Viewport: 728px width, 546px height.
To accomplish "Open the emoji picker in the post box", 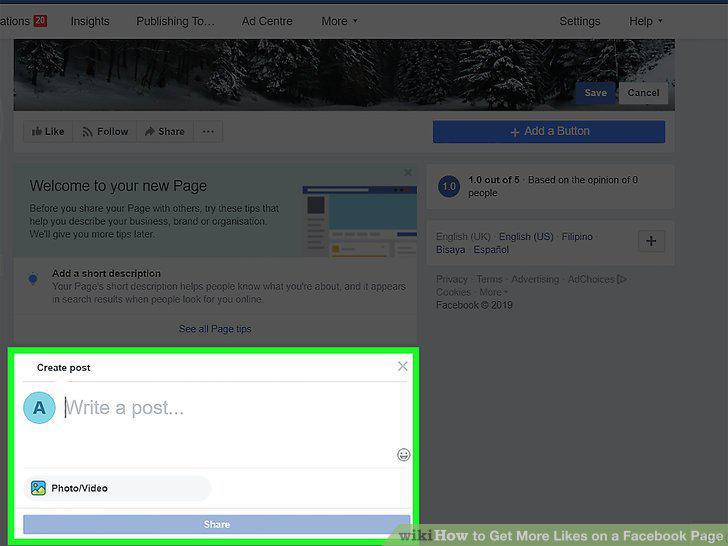I will pyautogui.click(x=403, y=455).
